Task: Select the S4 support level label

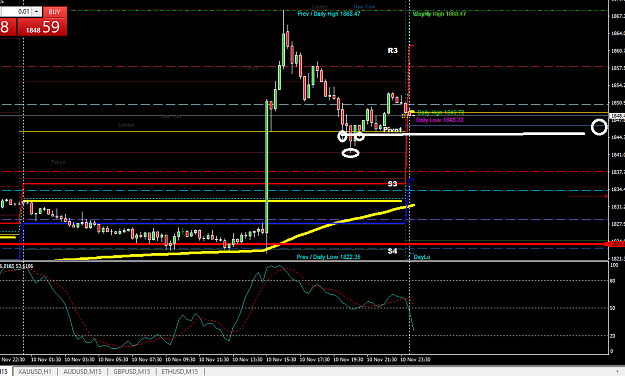Action: coord(392,251)
